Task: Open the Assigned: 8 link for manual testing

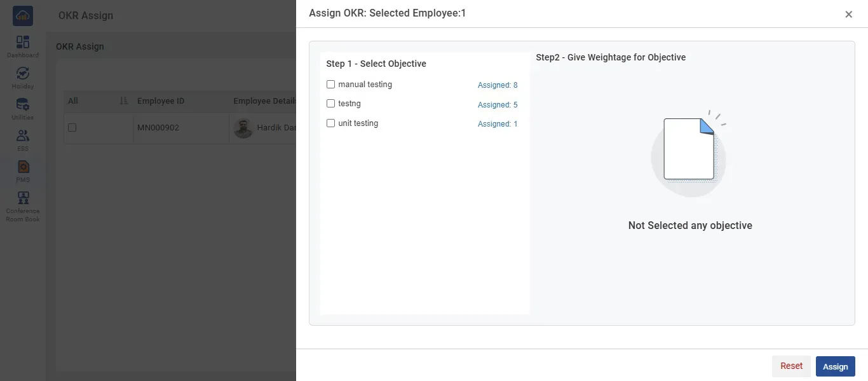Action: click(x=498, y=85)
